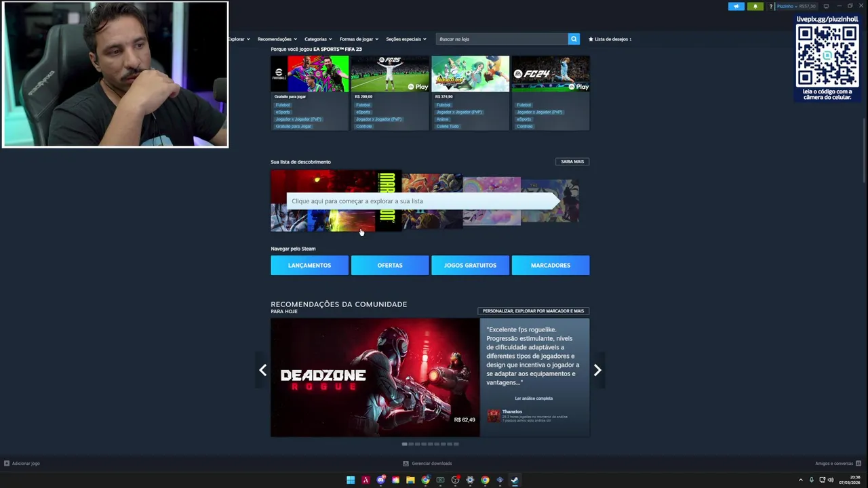Viewport: 868px width, 488px height.
Task: Click the wishlist star icon
Action: tap(591, 39)
